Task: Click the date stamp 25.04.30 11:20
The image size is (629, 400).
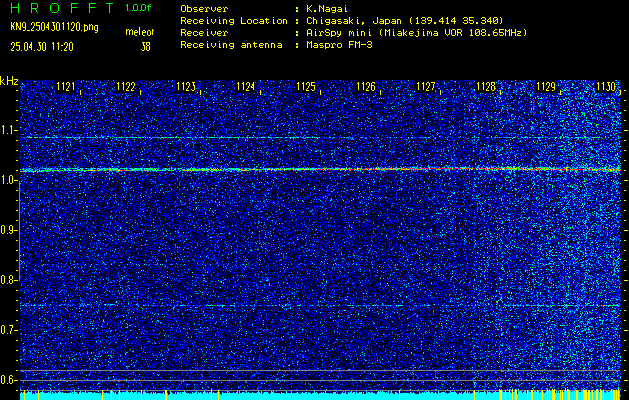Action: 42,47
